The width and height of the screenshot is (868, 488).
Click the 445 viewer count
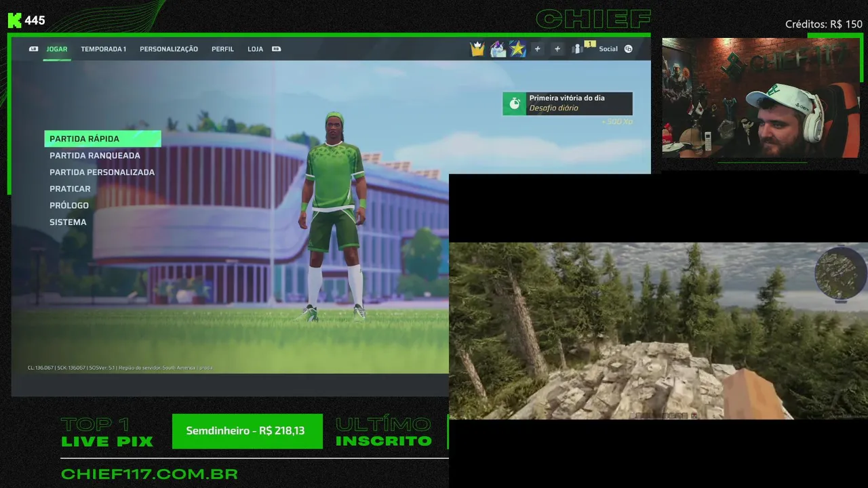(35, 20)
